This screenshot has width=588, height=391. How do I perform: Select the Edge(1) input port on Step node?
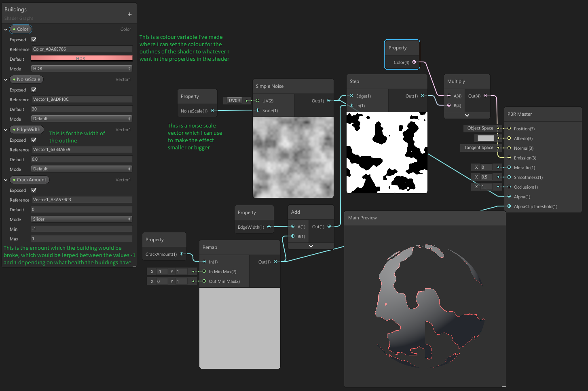click(351, 96)
